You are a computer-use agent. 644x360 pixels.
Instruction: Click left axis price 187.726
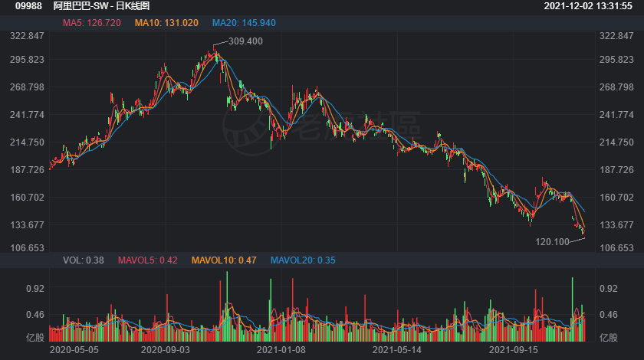click(x=27, y=170)
